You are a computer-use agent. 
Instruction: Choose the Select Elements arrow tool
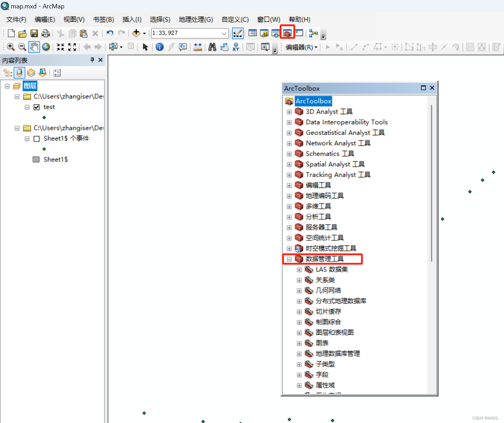pyautogui.click(x=145, y=47)
